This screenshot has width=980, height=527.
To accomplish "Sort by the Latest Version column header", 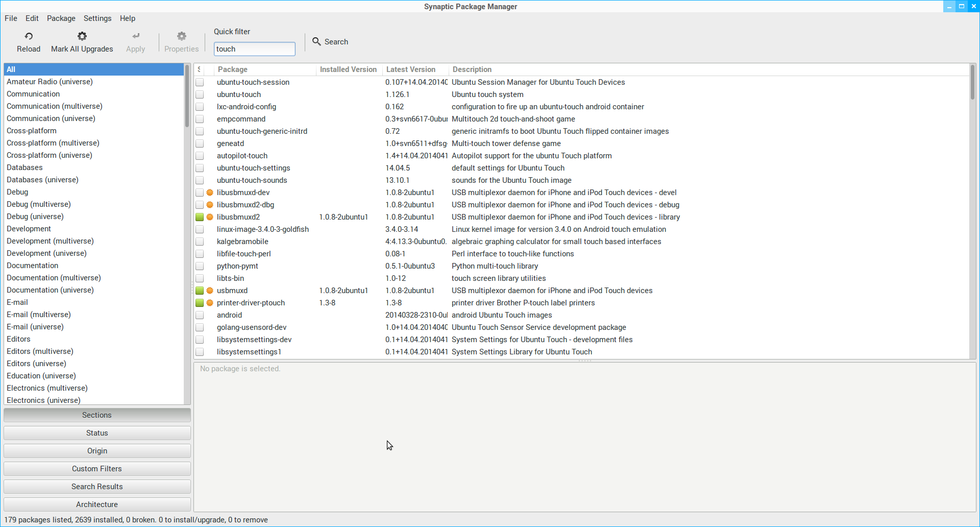I will pos(411,69).
